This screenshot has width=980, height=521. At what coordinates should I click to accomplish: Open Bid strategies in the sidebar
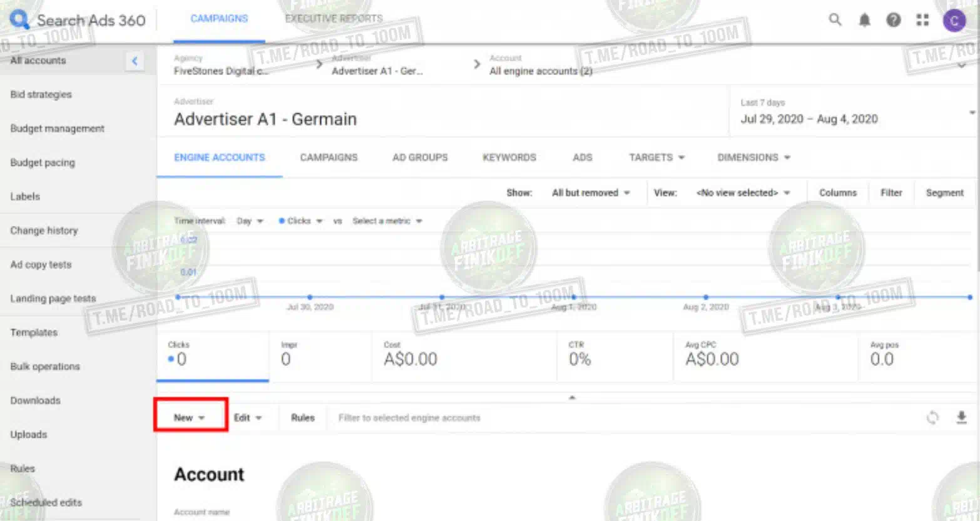41,94
